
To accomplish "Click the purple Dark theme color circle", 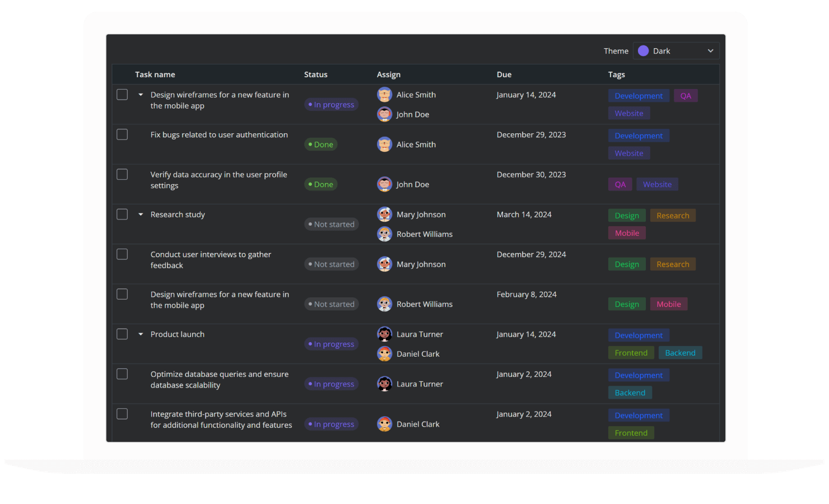I will click(x=643, y=51).
